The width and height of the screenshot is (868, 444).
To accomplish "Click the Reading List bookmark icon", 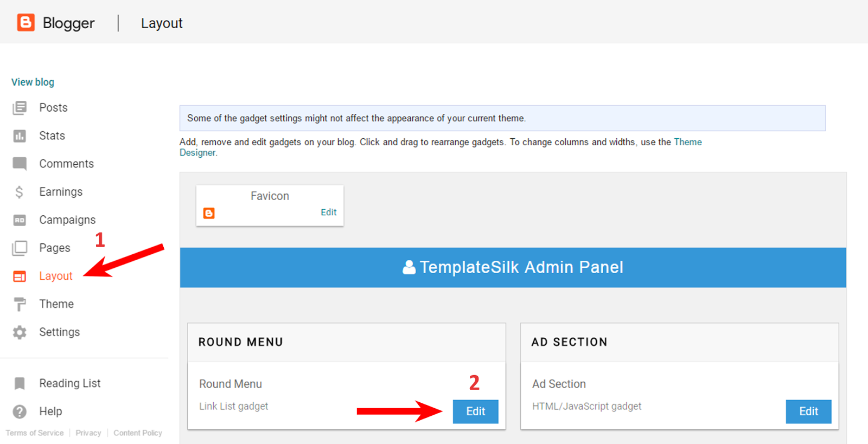I will (x=20, y=384).
